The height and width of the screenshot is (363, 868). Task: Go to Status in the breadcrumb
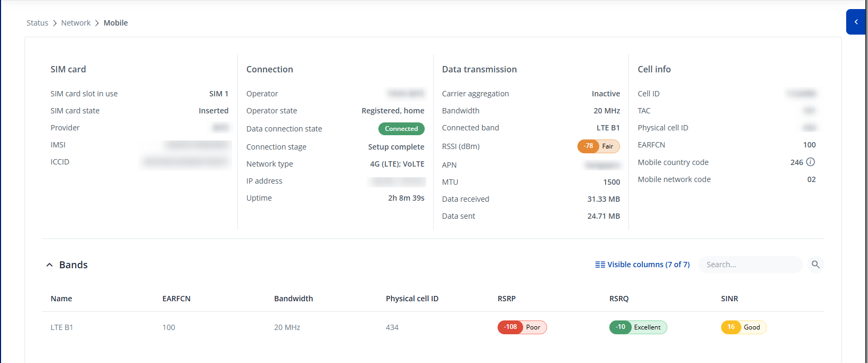(37, 23)
